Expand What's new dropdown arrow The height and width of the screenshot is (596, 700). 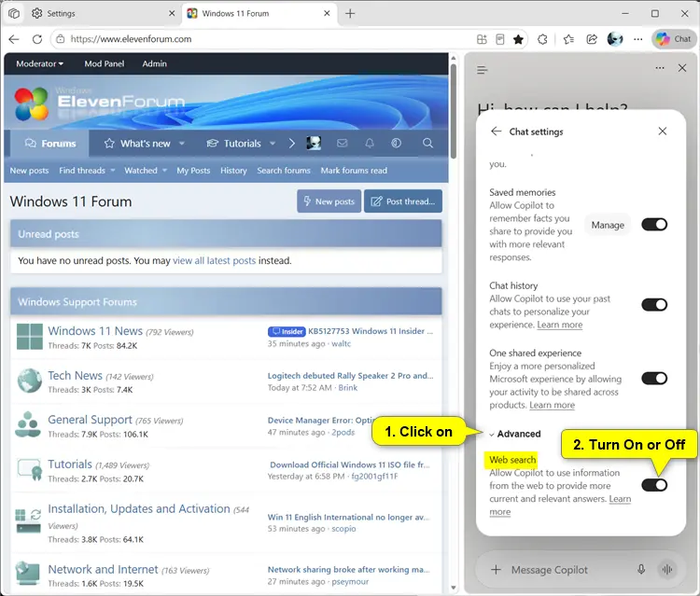[182, 144]
